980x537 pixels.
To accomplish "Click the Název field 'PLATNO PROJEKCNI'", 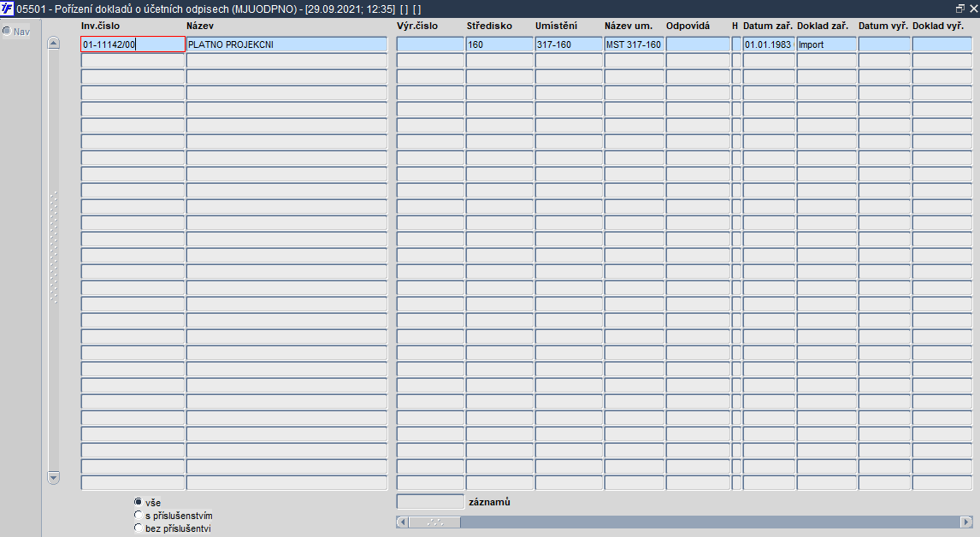I will click(286, 44).
